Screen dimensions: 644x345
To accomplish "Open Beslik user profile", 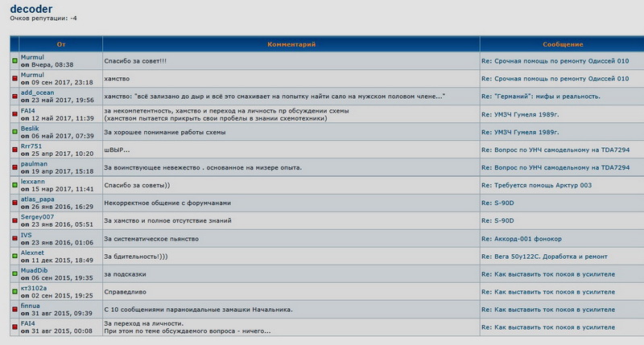I will tap(30, 128).
